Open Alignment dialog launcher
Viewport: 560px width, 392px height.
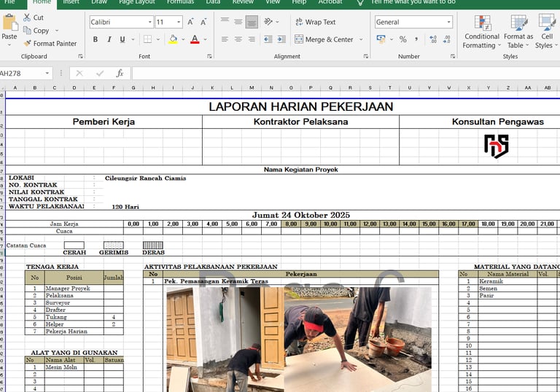click(x=366, y=56)
